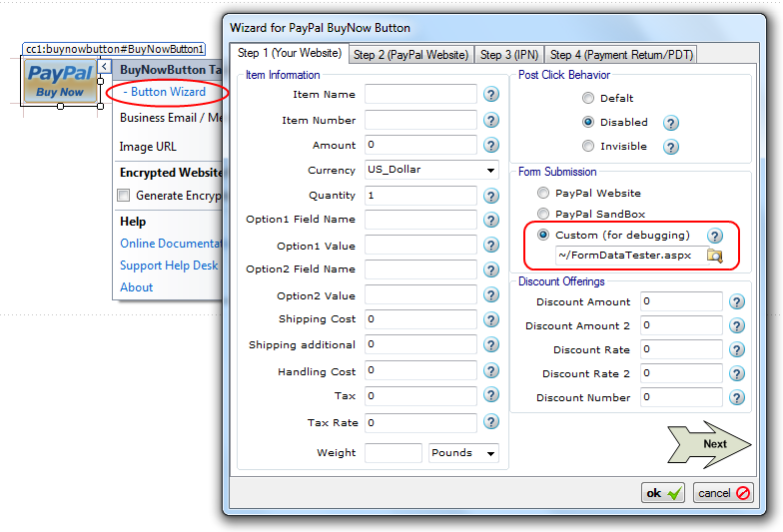Click help icon beside Tax Rate
Screen dimensions: 783x532
[491, 422]
